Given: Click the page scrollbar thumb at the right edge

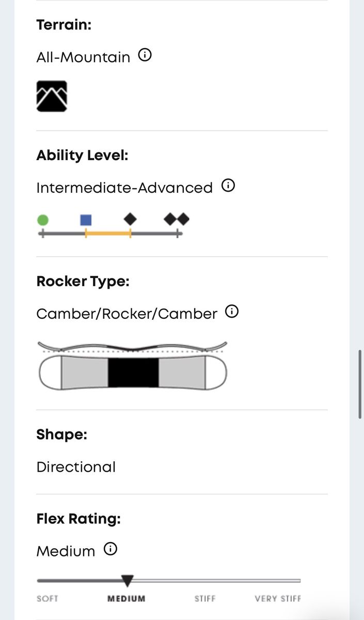Looking at the screenshot, I should (360, 384).
